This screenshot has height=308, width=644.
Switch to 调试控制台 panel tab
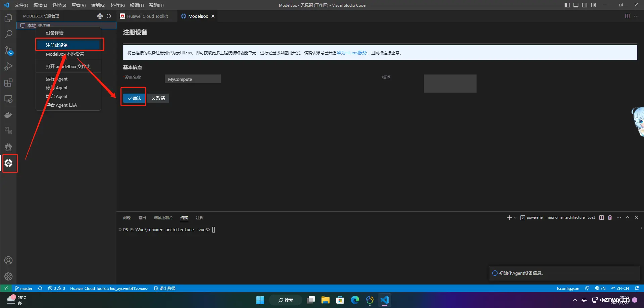[x=163, y=218]
